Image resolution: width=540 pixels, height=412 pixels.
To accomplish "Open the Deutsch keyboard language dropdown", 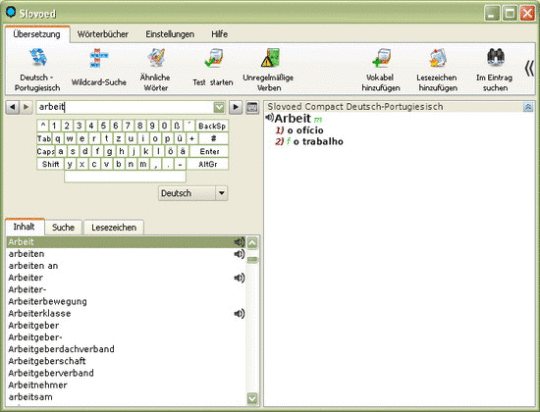I will click(222, 193).
